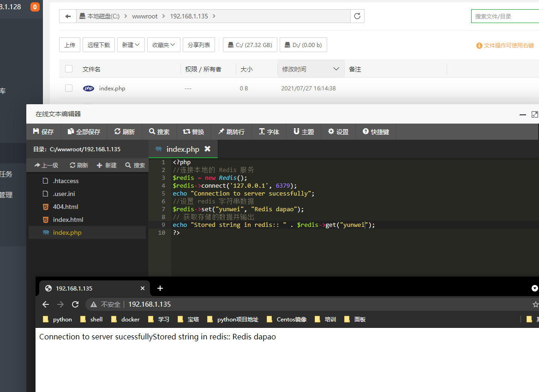This screenshot has height=392, width=539.
Task: Click the orange notification badge 0
Action: coord(35,7)
